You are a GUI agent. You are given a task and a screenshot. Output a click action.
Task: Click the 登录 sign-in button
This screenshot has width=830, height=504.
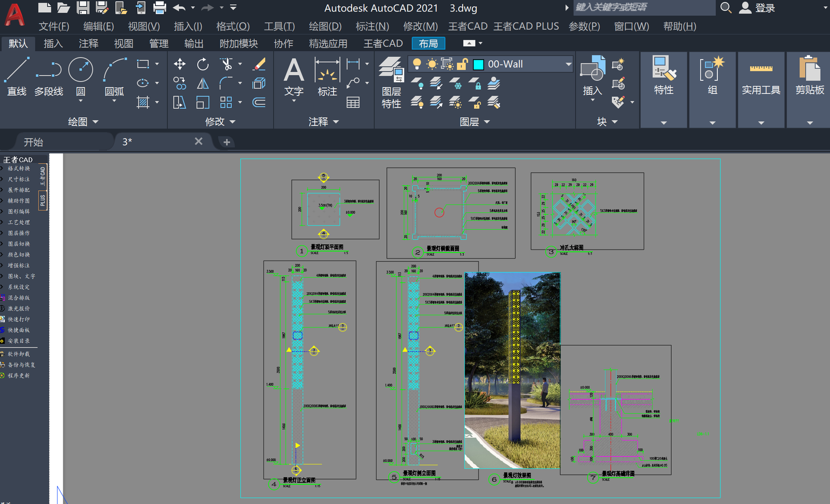tap(757, 8)
